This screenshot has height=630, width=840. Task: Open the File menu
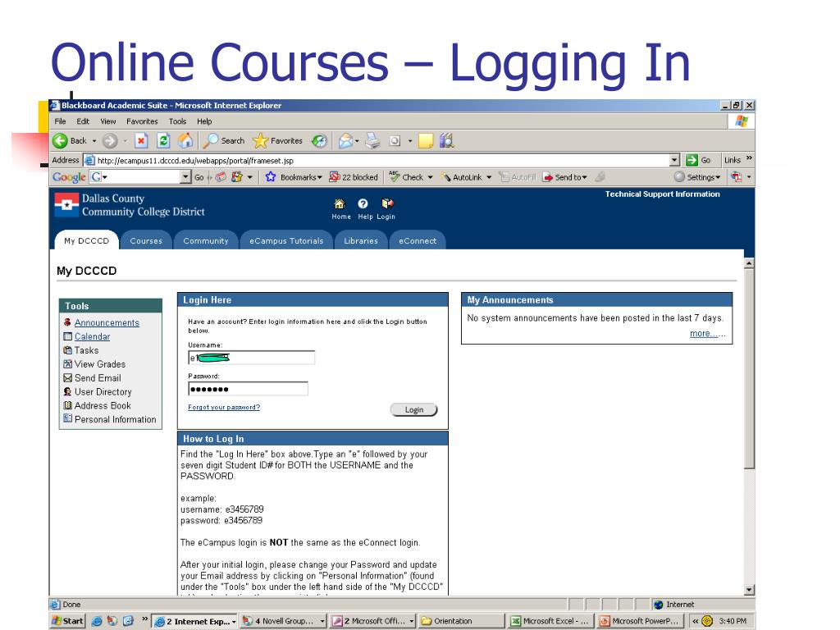pyautogui.click(x=60, y=121)
